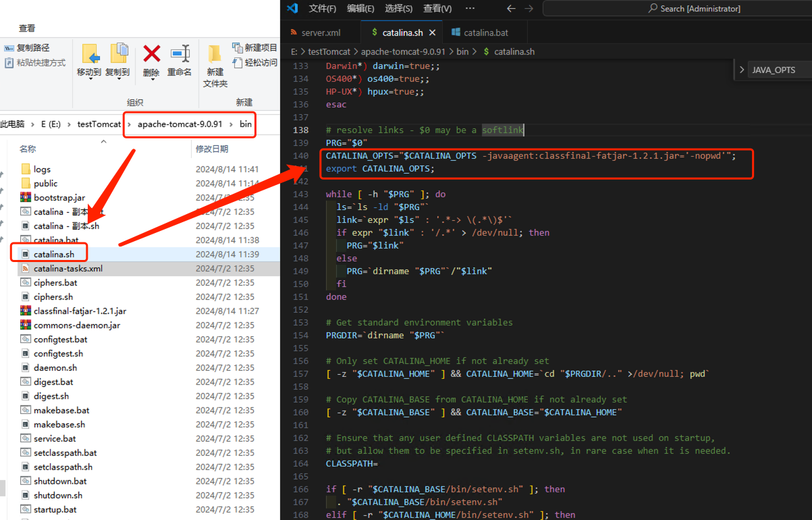Click the red Delete (删除) icon
Screen dimensions: 812x520
coord(151,54)
